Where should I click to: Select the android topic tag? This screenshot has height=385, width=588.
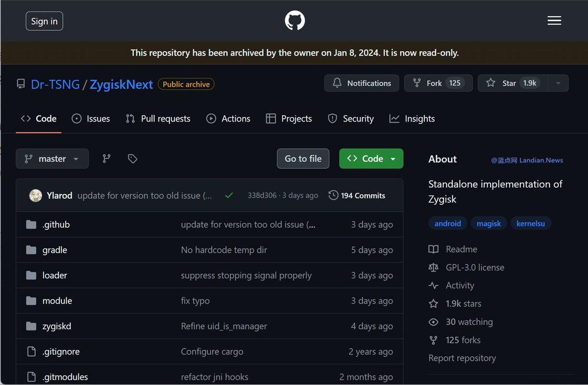448,223
